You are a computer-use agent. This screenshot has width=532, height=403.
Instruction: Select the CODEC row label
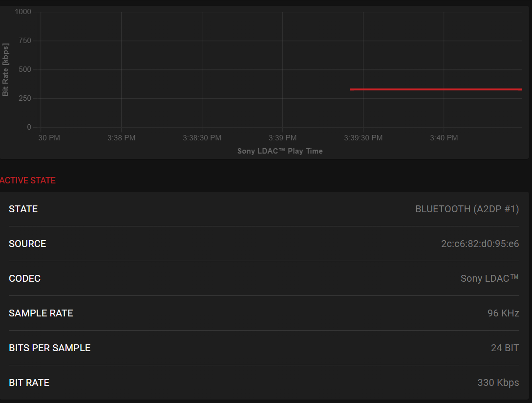point(24,279)
